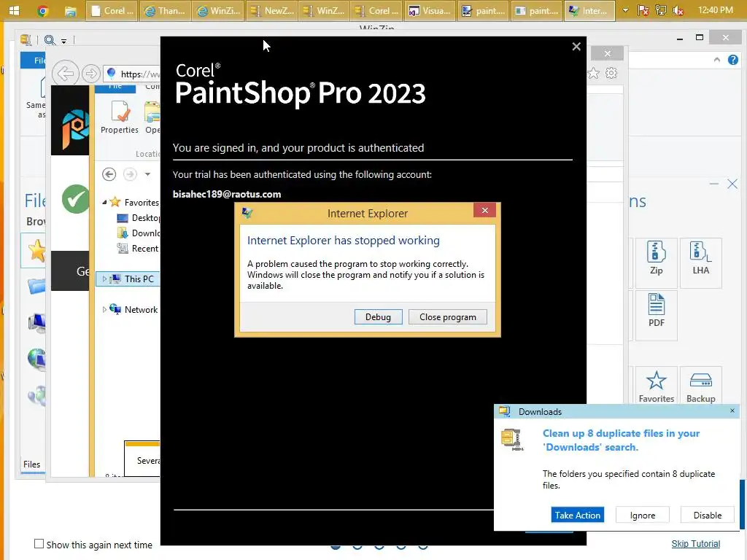Viewport: 747px width, 560px height.
Task: Click the favorites star in WinZip file pane
Action: pyautogui.click(x=36, y=251)
